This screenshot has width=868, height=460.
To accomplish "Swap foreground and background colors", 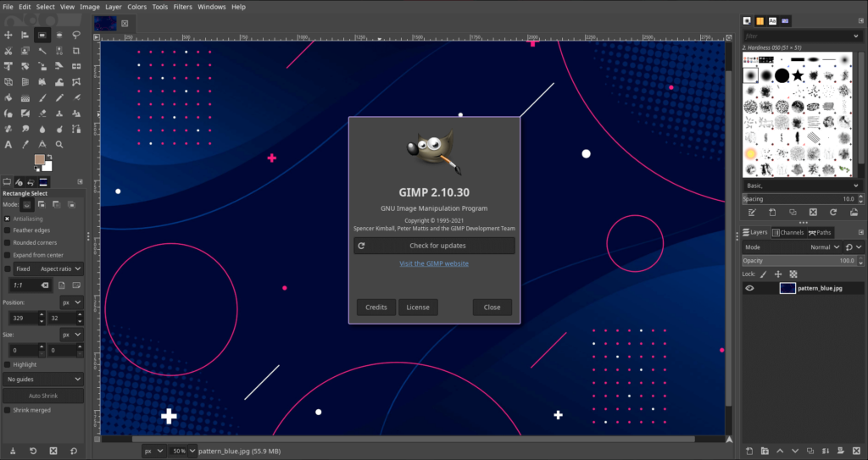I will [x=50, y=158].
